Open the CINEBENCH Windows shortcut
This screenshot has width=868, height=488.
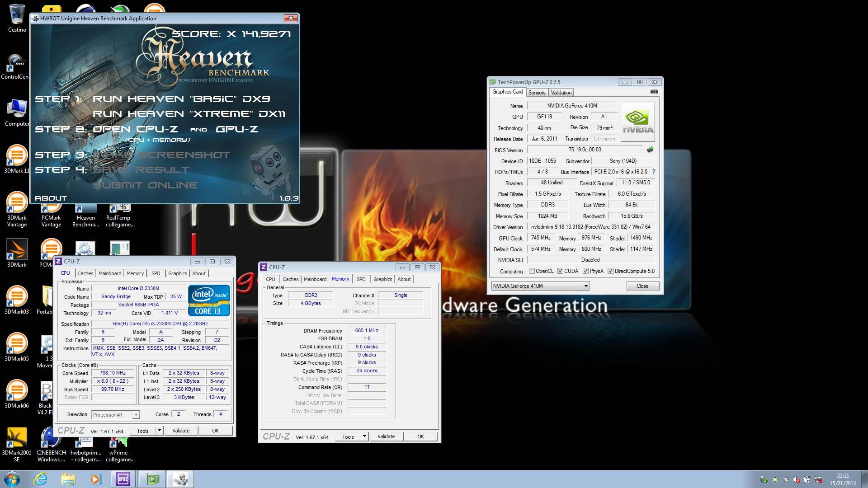tap(51, 445)
